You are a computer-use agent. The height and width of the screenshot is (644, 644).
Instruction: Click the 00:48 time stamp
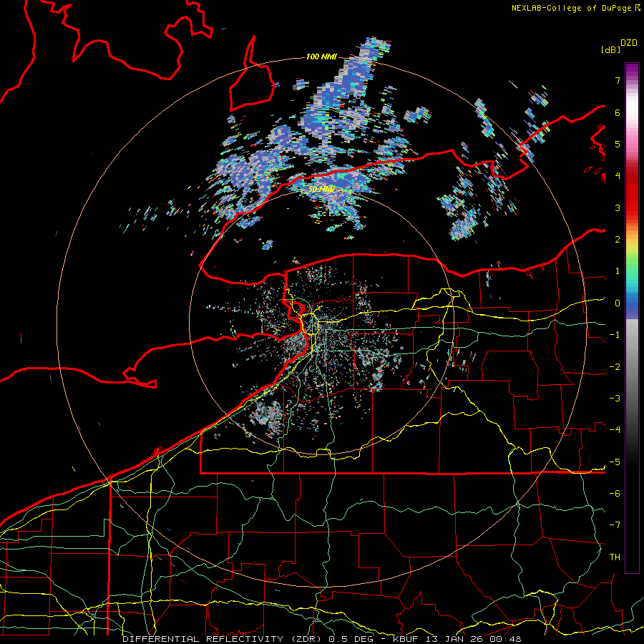coord(507,639)
